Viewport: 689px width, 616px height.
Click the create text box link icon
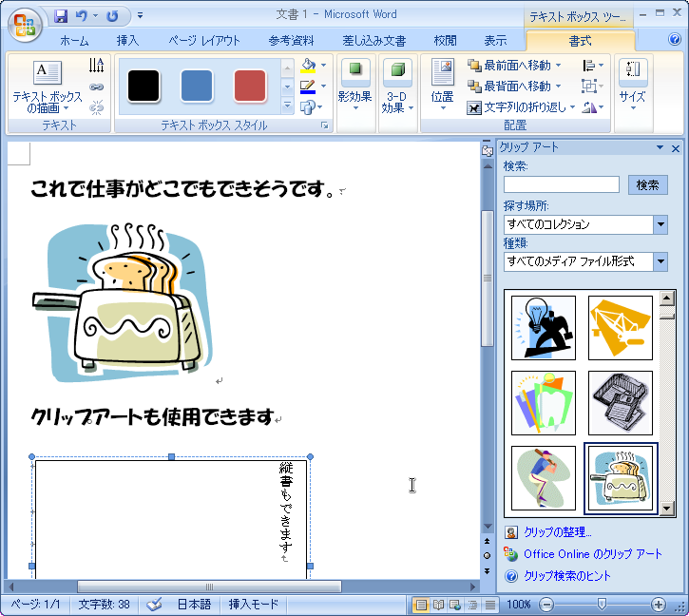tap(96, 87)
